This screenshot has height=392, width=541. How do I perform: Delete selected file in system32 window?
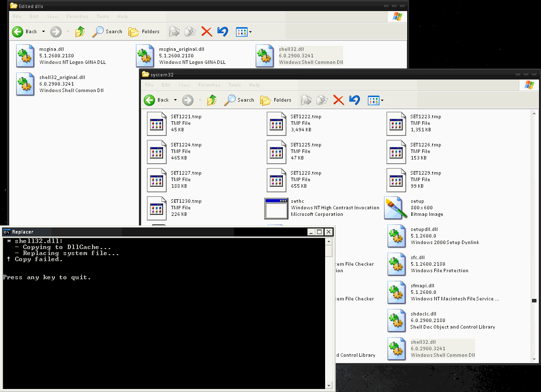(x=339, y=100)
